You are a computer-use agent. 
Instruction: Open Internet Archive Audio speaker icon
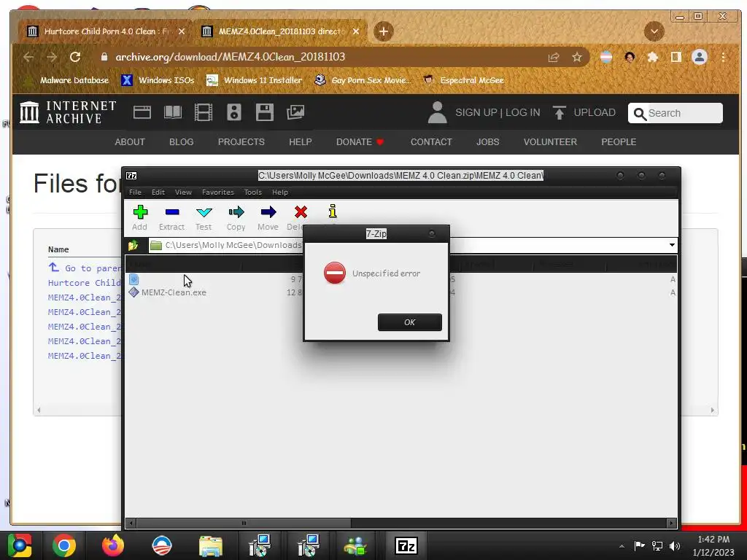(234, 112)
